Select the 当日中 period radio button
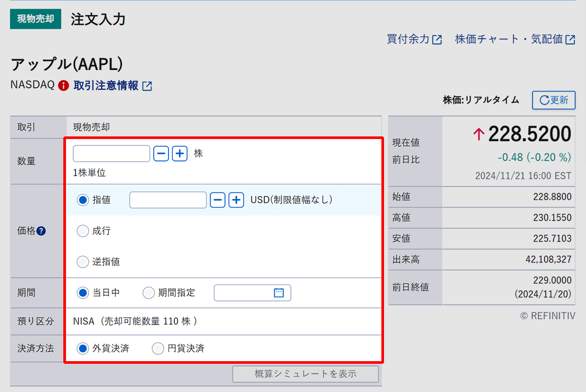Viewport: 586px width, 392px height. [83, 293]
